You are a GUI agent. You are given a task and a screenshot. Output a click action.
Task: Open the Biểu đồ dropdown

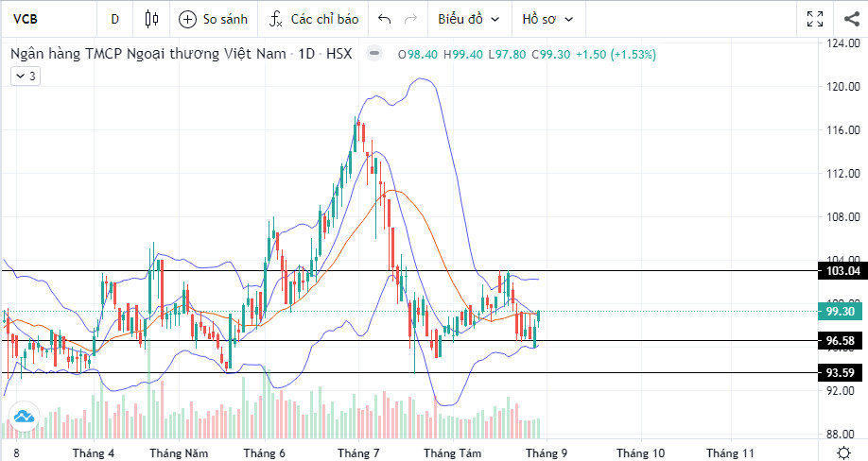(x=469, y=19)
